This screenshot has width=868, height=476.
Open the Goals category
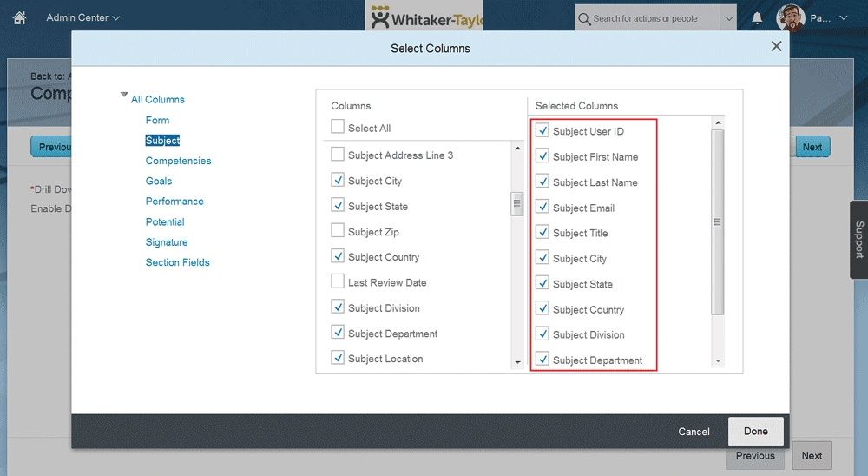pos(158,182)
